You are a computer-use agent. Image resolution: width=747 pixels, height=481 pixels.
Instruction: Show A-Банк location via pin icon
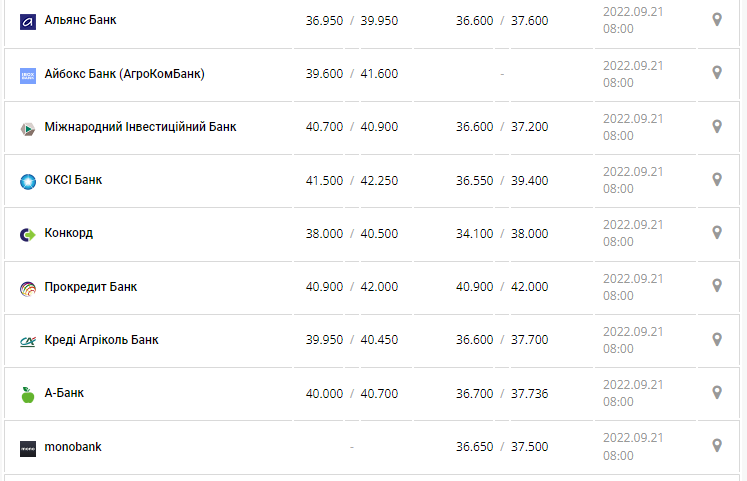(x=716, y=392)
